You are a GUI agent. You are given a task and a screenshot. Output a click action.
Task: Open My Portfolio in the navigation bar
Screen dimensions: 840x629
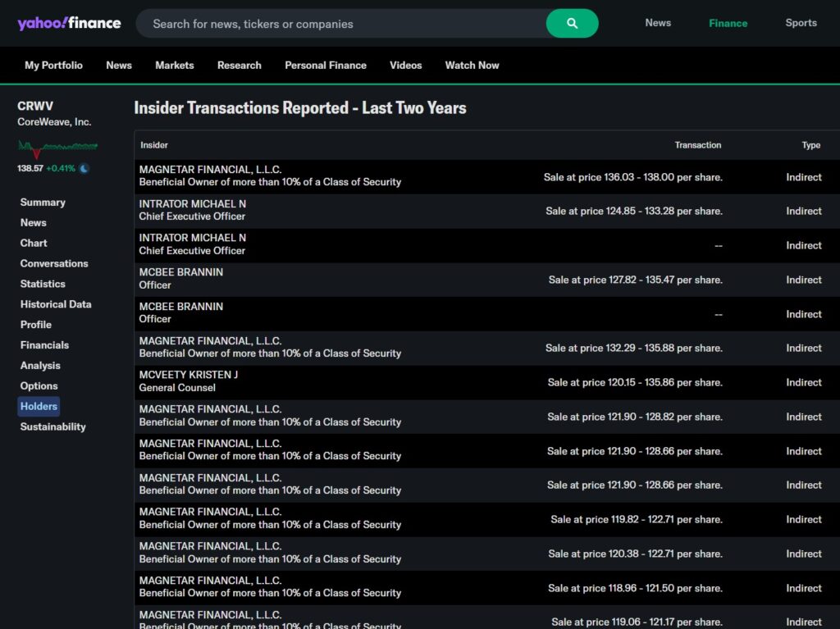pos(53,66)
